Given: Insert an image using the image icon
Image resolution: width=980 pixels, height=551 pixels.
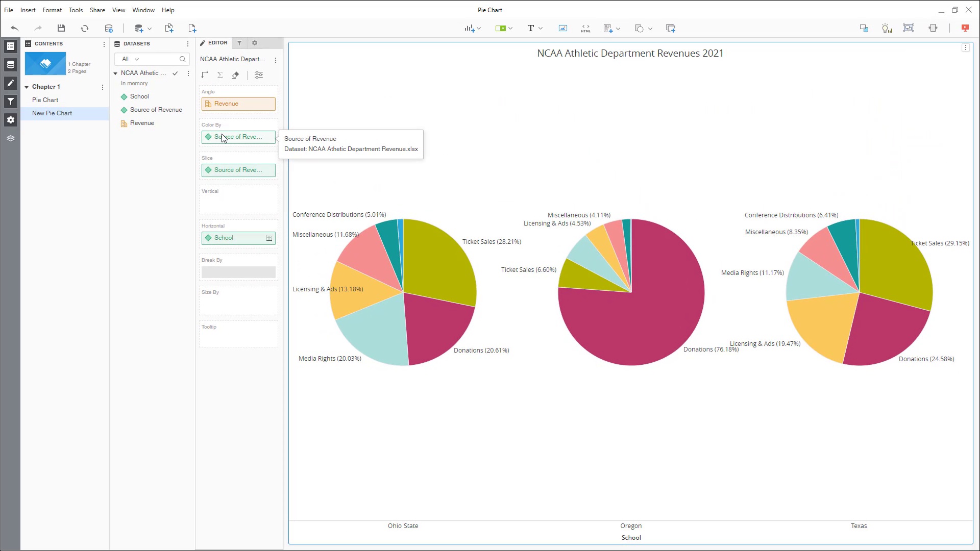Looking at the screenshot, I should pos(562,29).
